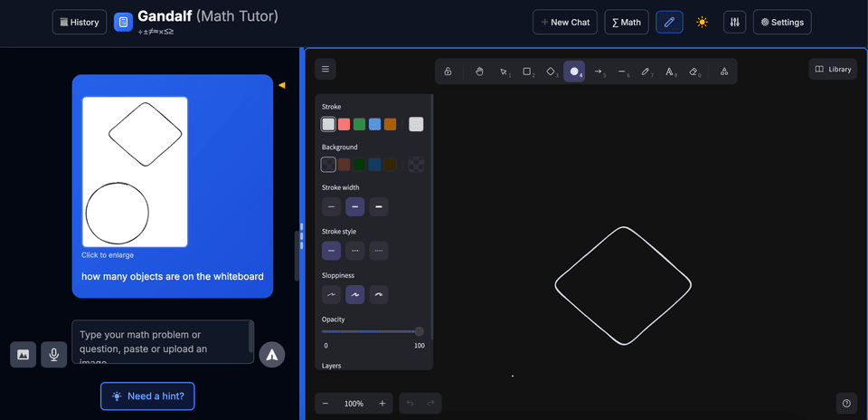
Task: Open the custom background color picker
Action: (x=416, y=165)
